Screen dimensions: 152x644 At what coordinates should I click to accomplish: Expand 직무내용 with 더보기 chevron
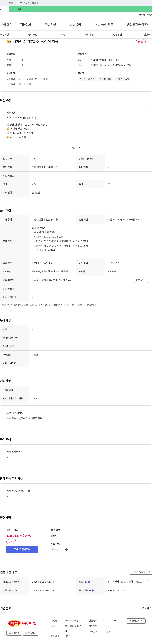[76, 148]
